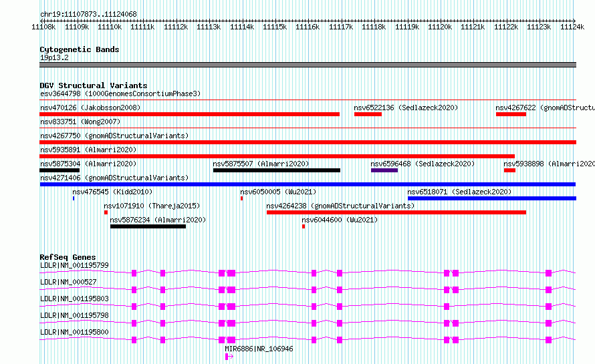Click the nsv6050005 (Wu2021) label
The width and height of the screenshot is (595, 364).
click(278, 192)
